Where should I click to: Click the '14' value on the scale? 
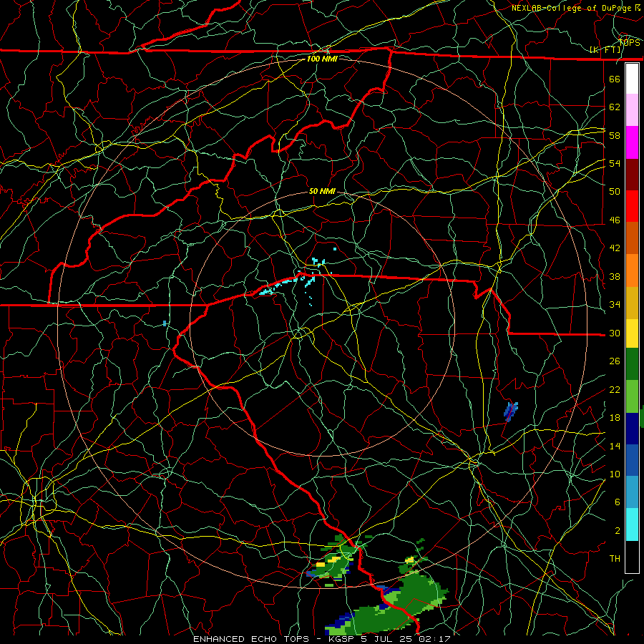615,446
